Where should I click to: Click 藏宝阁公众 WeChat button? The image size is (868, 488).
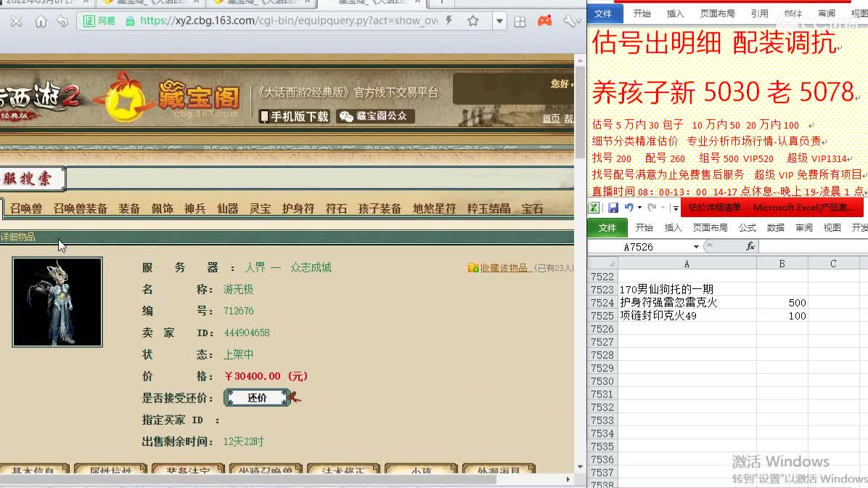point(375,115)
